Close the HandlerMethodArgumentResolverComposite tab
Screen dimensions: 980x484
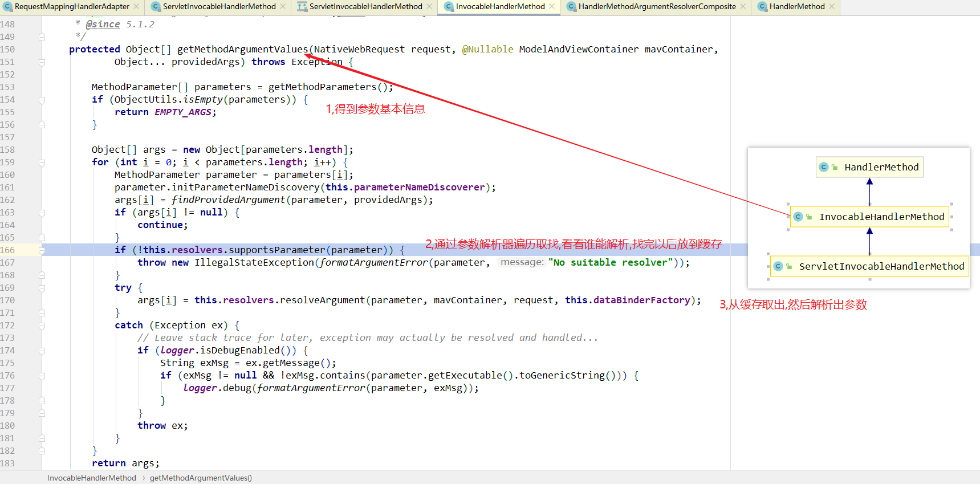click(x=742, y=7)
